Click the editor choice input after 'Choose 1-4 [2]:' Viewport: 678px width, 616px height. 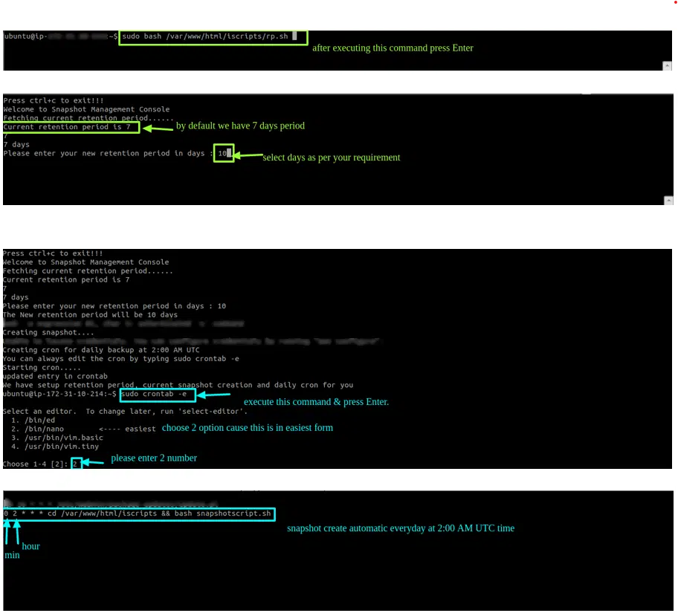[x=75, y=464]
